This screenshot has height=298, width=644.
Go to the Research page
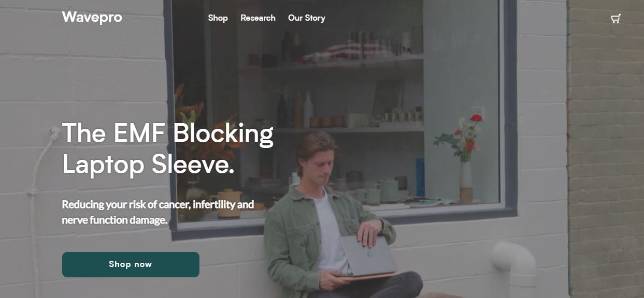(x=258, y=18)
